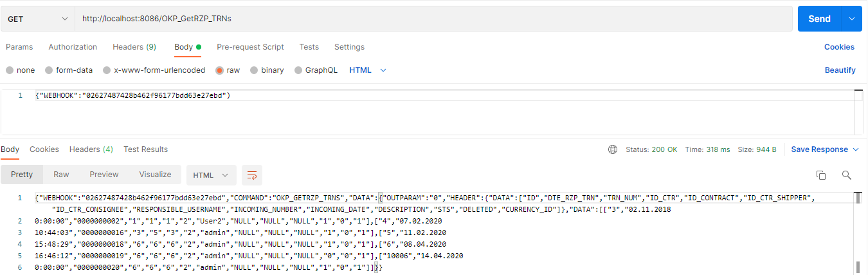Screen dimensions: 868x275
Task: Switch to the Headers (9) request tab
Action: [134, 47]
